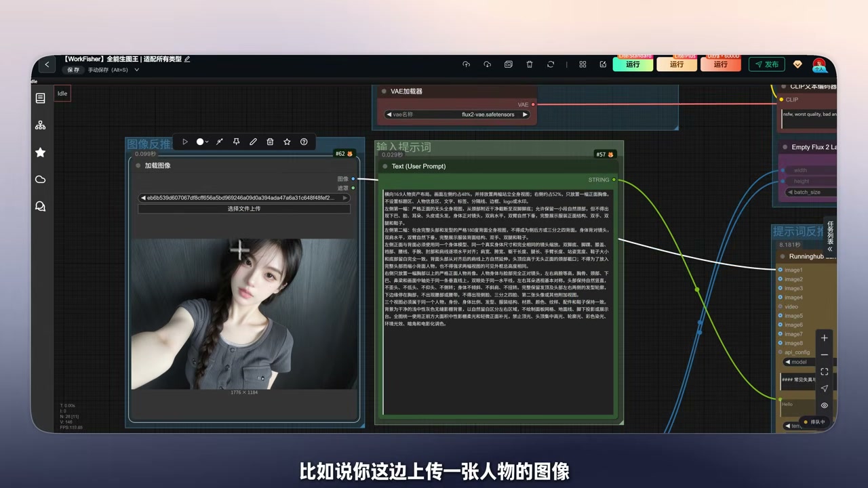868x488 pixels.
Task: Click pencil edit icon in node toolbar
Action: [253, 142]
